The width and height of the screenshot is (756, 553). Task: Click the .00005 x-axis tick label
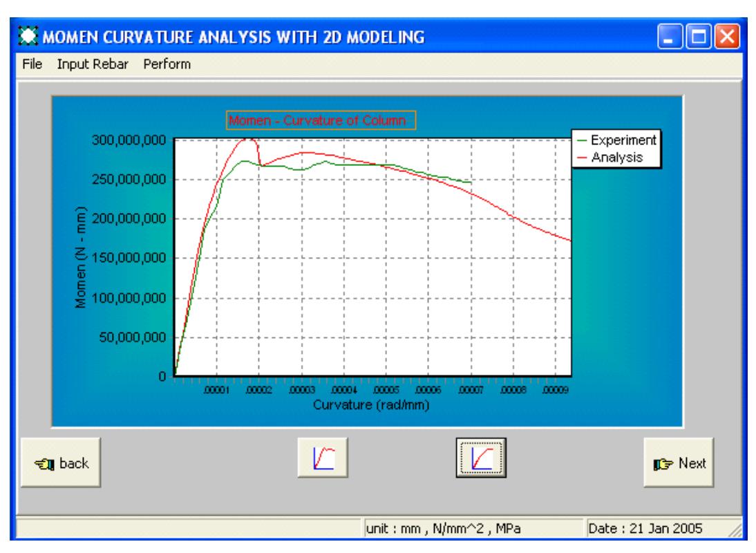pos(386,390)
